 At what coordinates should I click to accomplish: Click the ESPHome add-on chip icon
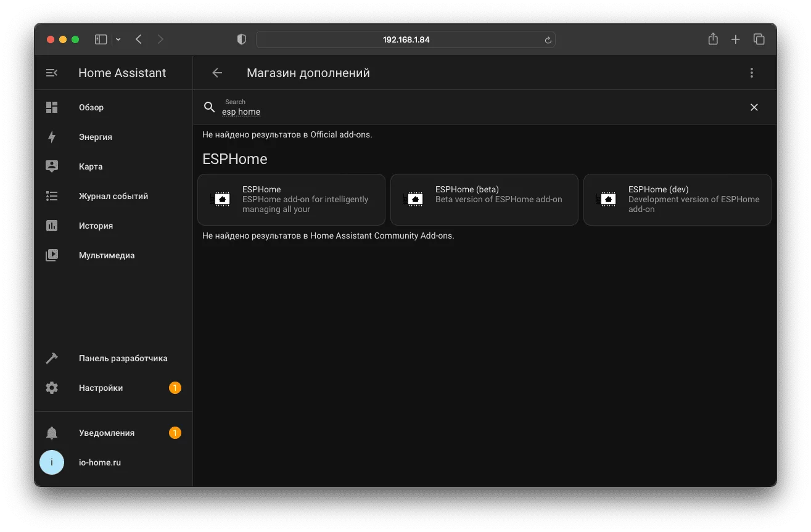pos(220,199)
